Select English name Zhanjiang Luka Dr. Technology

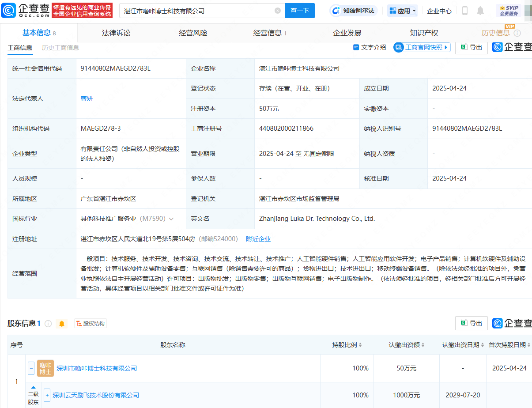point(317,219)
